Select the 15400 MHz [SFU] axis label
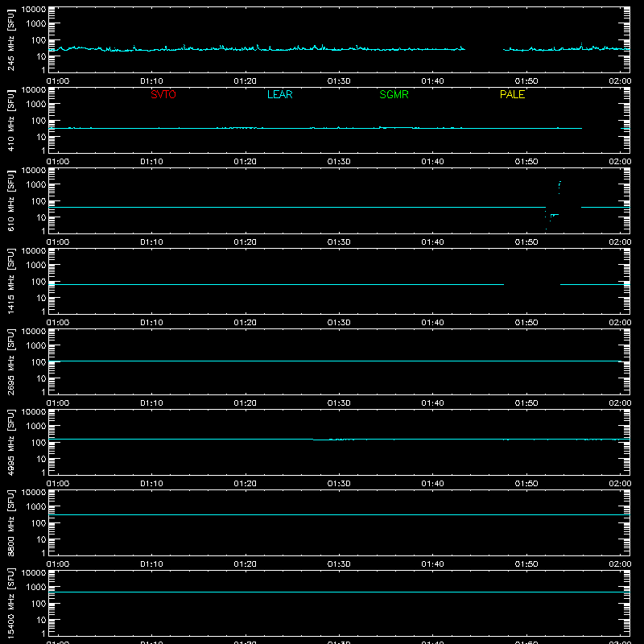The height and width of the screenshot is (644, 644). [x=10, y=604]
